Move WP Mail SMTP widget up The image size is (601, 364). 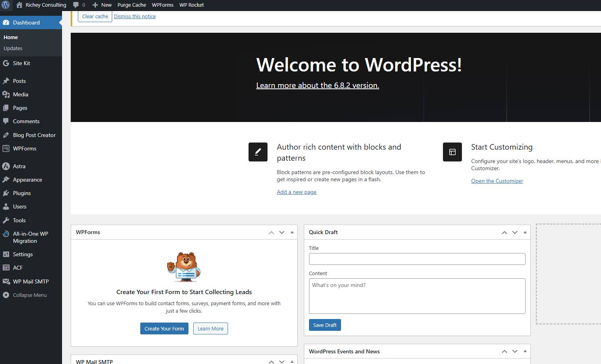[271, 361]
